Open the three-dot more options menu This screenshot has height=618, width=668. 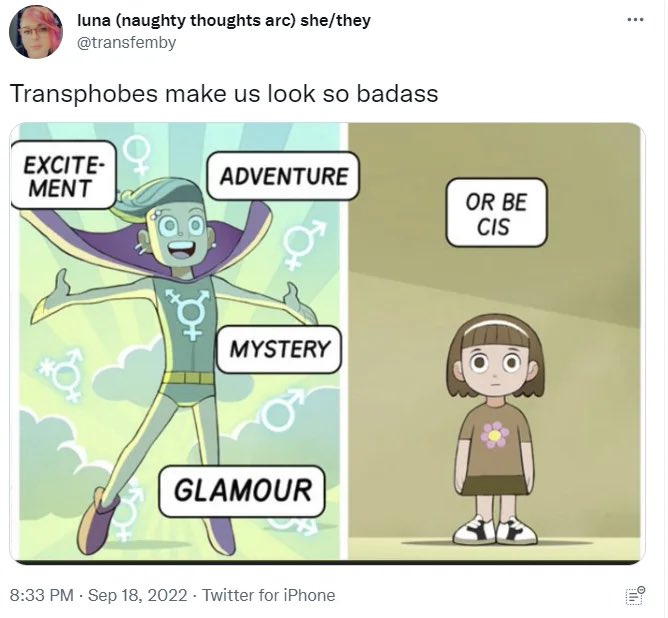[635, 20]
